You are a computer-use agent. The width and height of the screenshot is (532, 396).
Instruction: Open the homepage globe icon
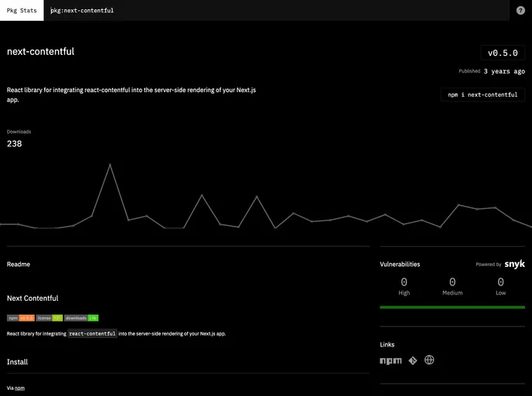point(429,360)
